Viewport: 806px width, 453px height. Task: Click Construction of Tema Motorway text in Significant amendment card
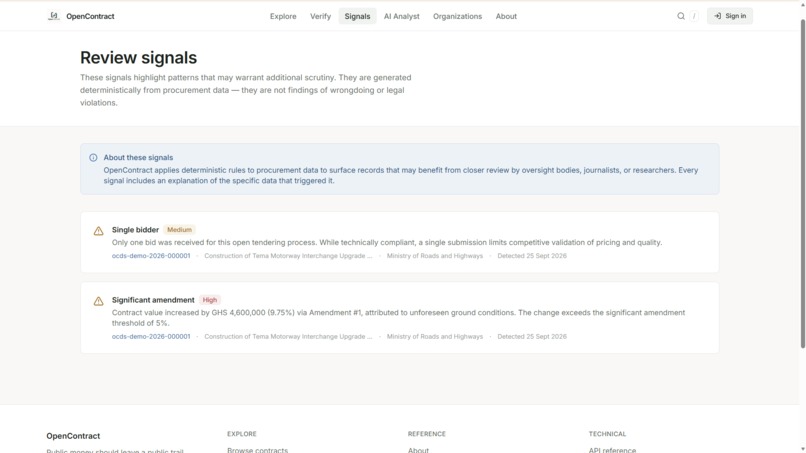[x=288, y=336]
